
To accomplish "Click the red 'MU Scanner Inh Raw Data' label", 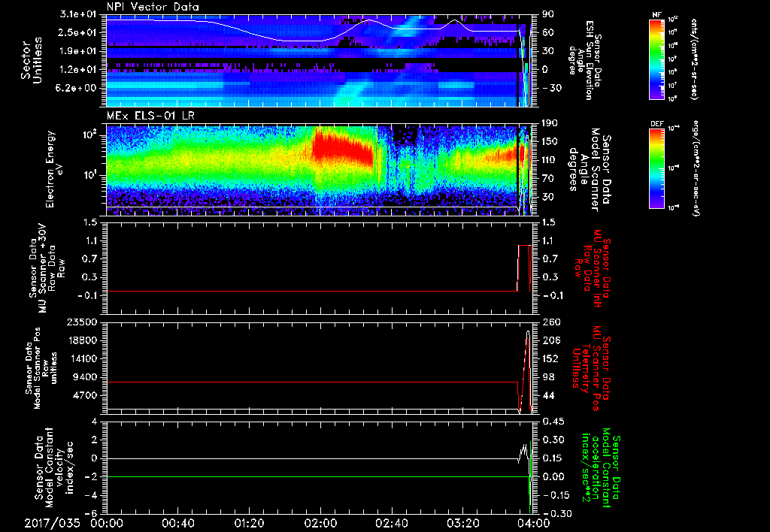I will [x=592, y=268].
